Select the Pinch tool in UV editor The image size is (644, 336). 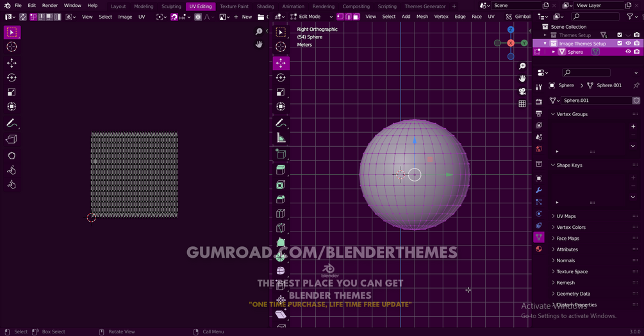point(12,185)
